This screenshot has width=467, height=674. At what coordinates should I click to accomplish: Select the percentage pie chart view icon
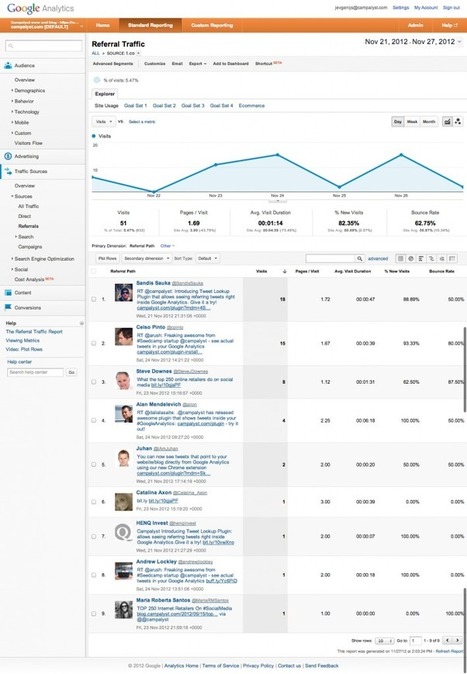411,258
